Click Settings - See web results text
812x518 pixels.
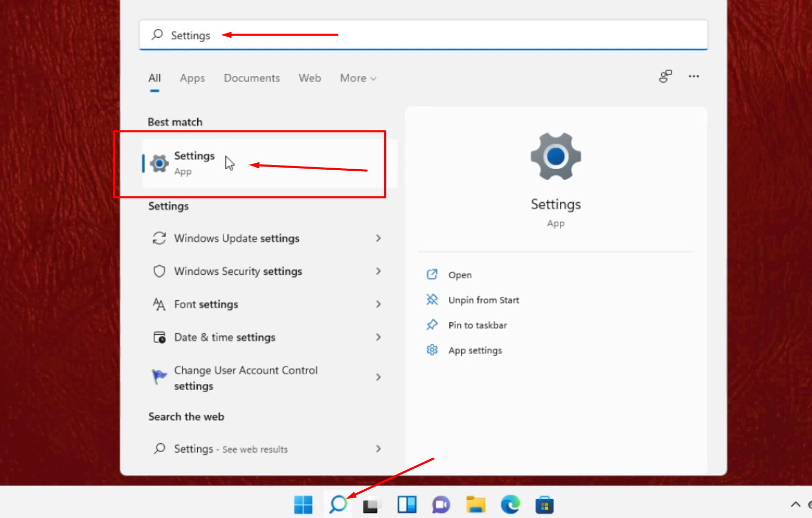(231, 449)
